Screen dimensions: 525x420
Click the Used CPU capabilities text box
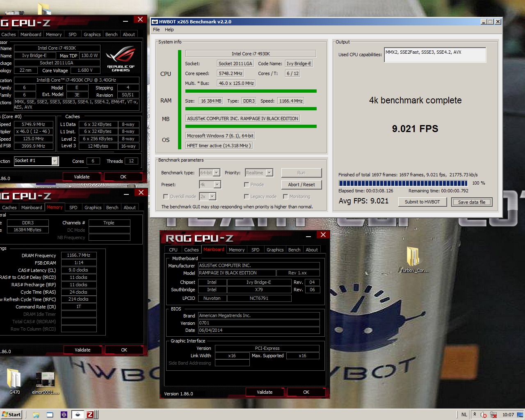click(x=435, y=55)
